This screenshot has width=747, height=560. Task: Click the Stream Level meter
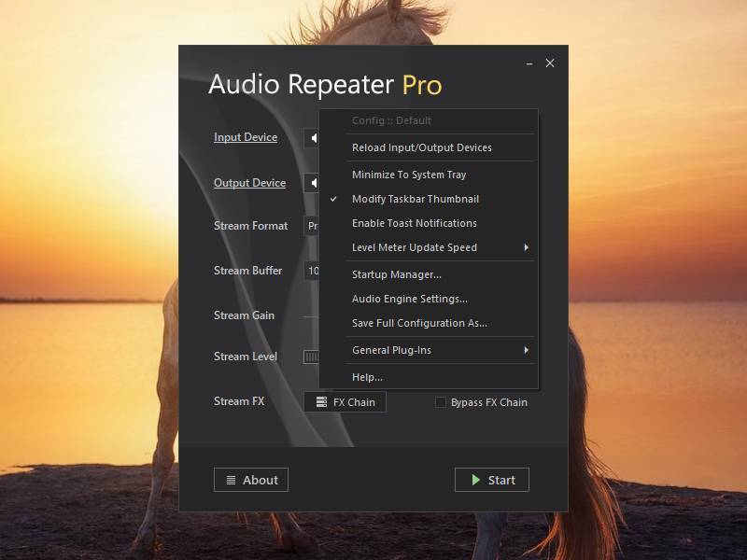[x=311, y=357]
